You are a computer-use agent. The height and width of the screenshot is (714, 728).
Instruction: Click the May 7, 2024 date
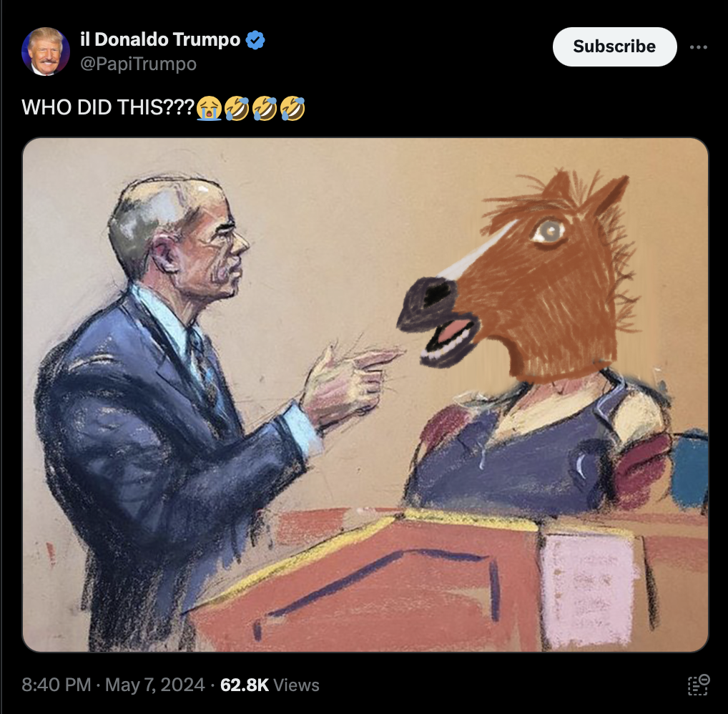[154, 685]
